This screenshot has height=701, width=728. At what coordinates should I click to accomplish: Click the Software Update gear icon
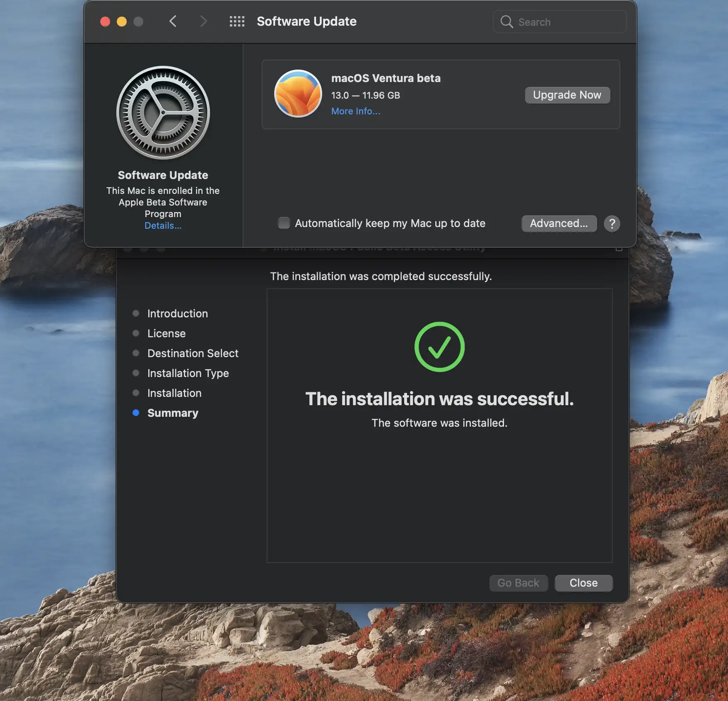pyautogui.click(x=163, y=113)
